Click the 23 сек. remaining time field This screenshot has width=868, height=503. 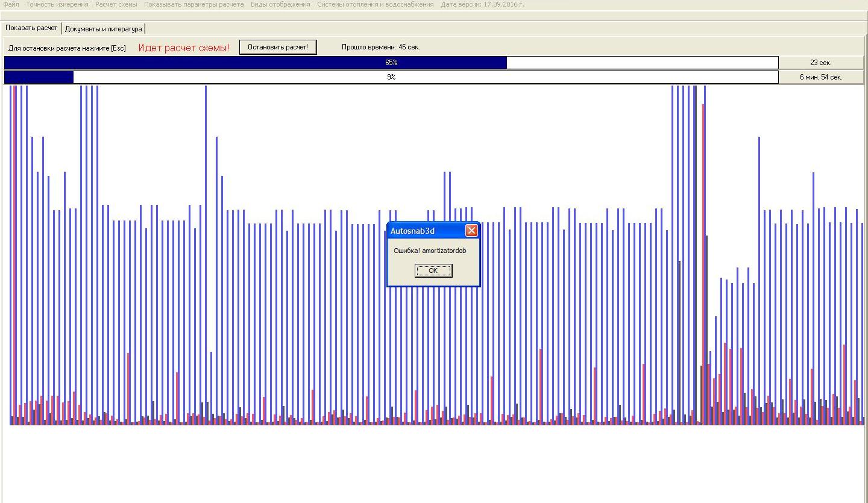click(x=821, y=63)
